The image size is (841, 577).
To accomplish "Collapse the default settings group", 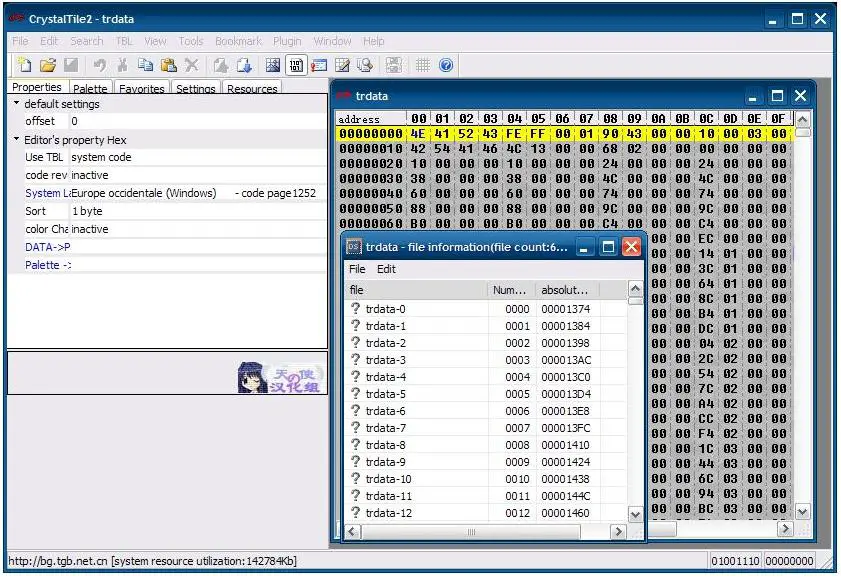I will pos(16,103).
